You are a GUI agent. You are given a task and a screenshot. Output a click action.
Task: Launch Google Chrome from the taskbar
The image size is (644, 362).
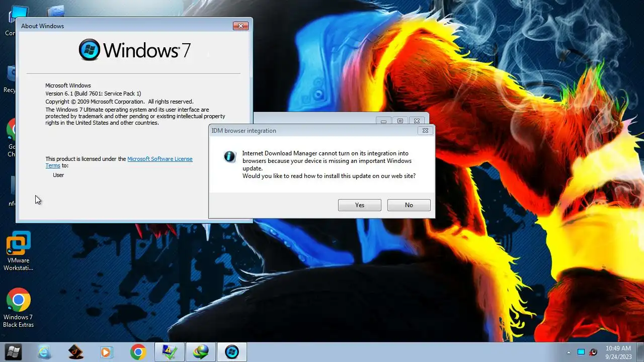click(x=138, y=352)
